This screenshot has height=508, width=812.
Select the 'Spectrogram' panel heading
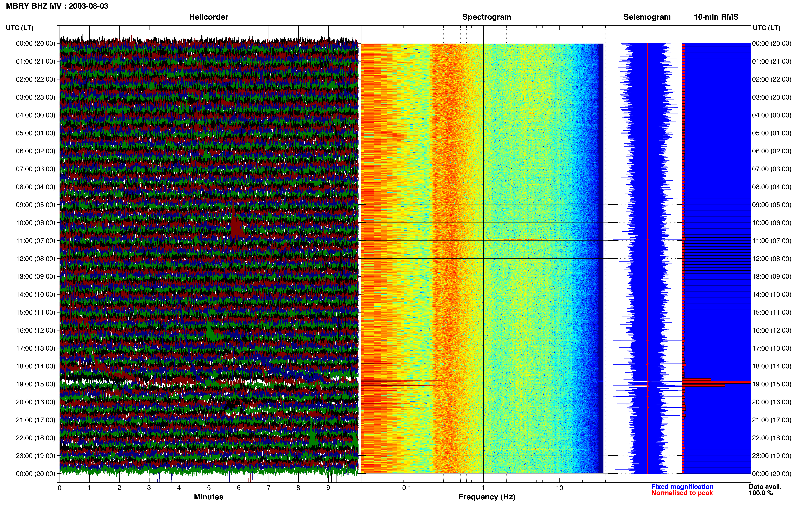click(487, 17)
